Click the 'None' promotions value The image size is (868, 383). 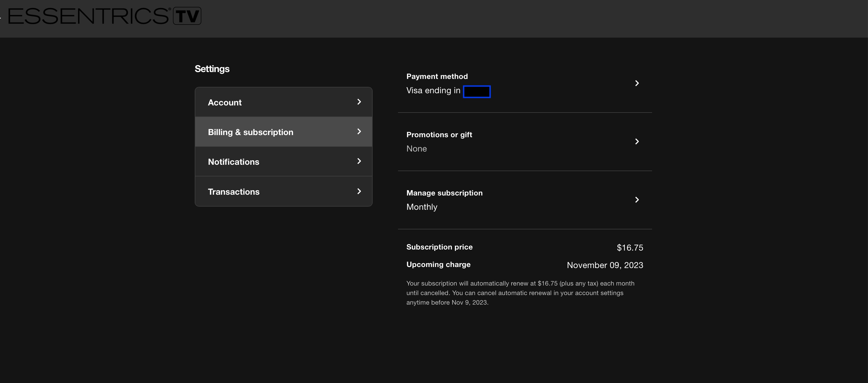tap(417, 149)
